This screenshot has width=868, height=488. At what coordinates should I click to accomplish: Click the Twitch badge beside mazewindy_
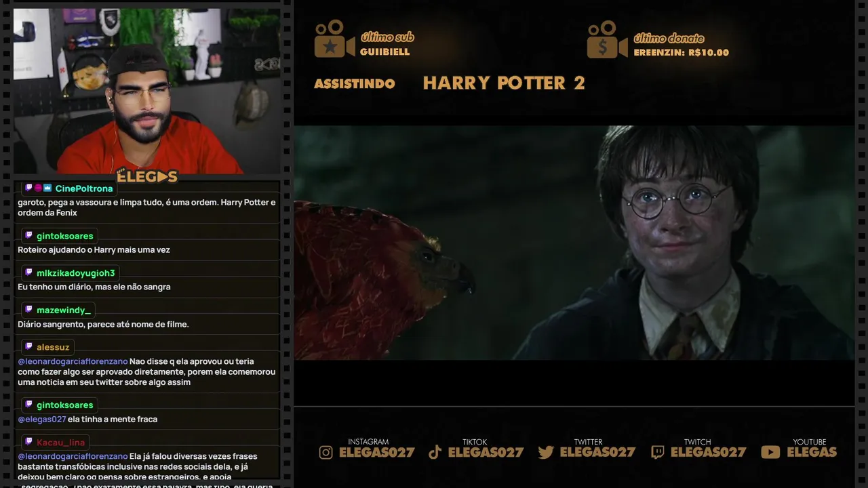28,310
